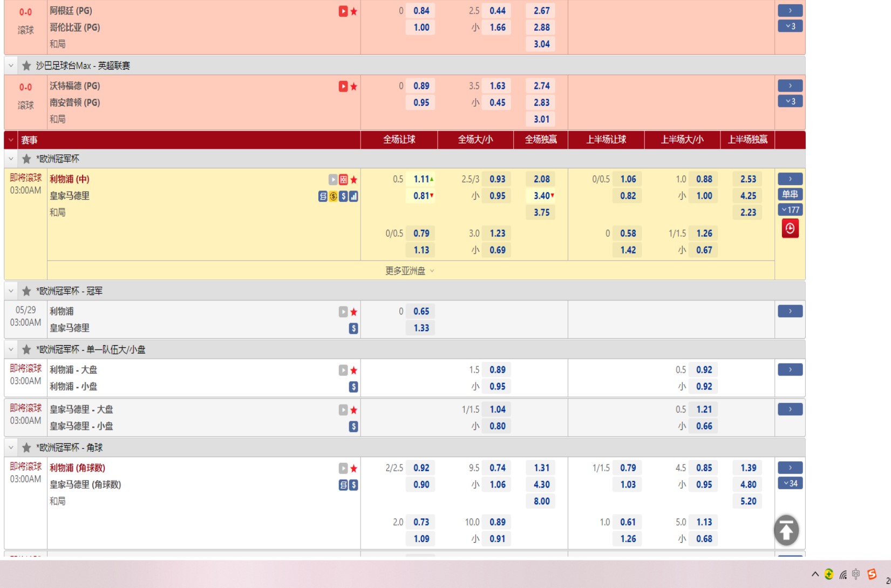Select odds 2.08 for 利物浦 full-time win
This screenshot has height=588, width=891.
pos(541,179)
